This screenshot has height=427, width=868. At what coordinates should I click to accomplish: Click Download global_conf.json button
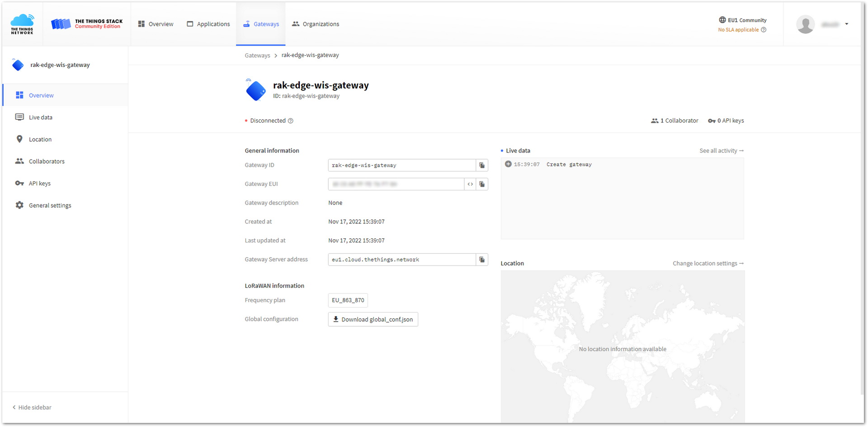pyautogui.click(x=373, y=319)
